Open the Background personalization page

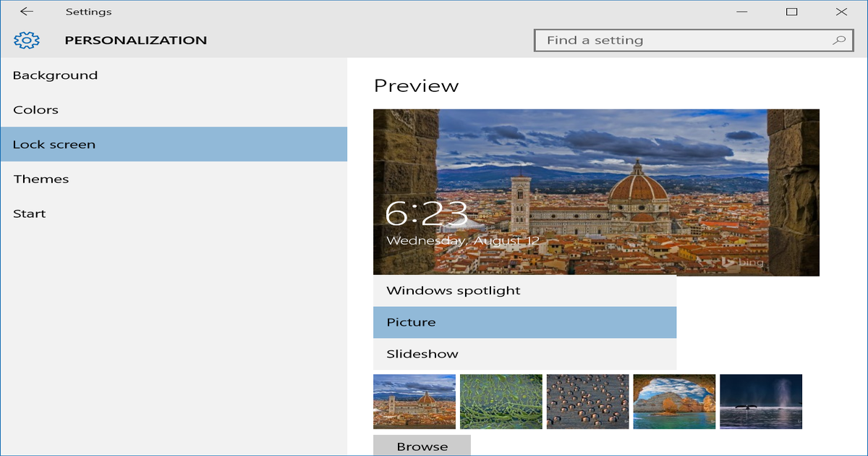point(56,75)
